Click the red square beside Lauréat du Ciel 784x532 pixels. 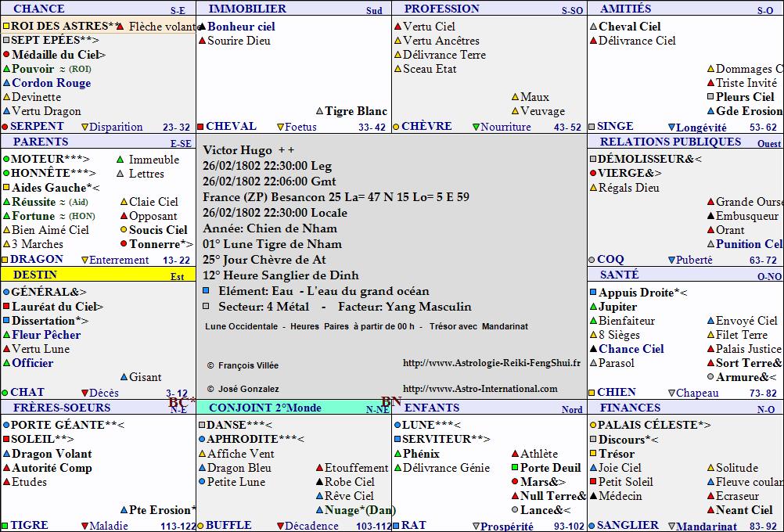[x=6, y=305]
